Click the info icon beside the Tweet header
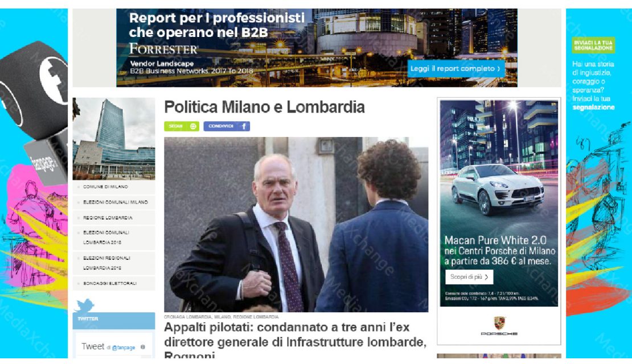This screenshot has height=364, width=632. click(143, 347)
